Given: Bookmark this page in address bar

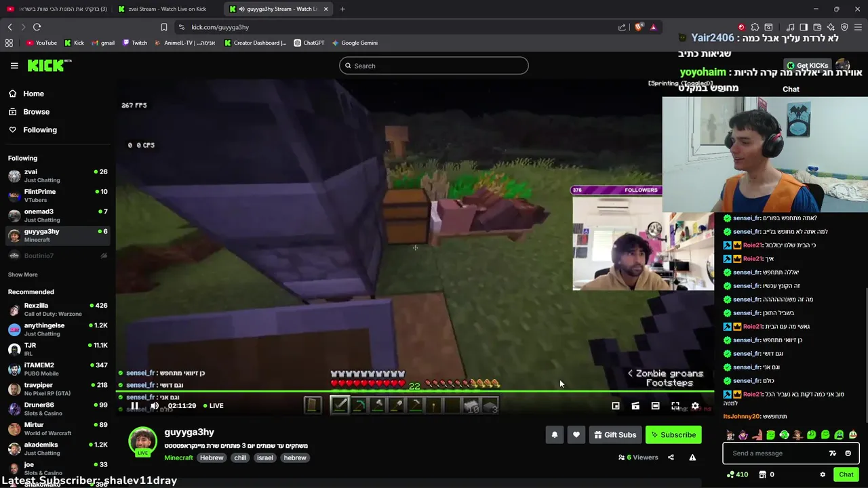Looking at the screenshot, I should click(163, 27).
